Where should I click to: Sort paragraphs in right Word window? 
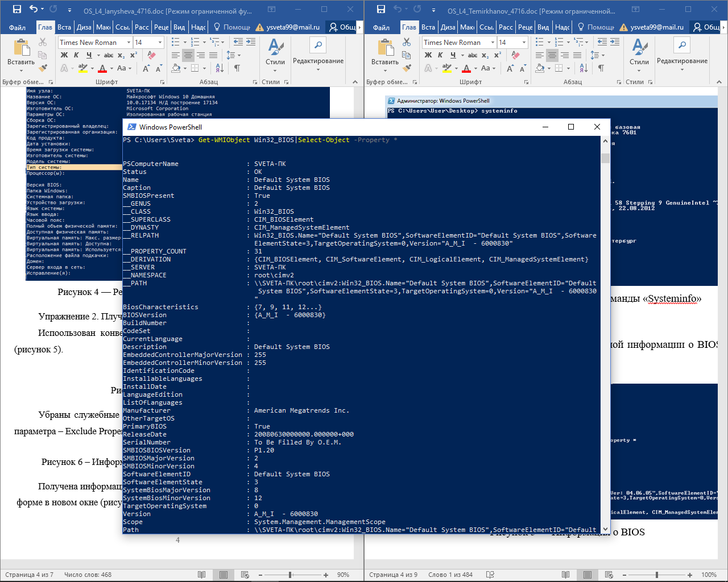[584, 68]
